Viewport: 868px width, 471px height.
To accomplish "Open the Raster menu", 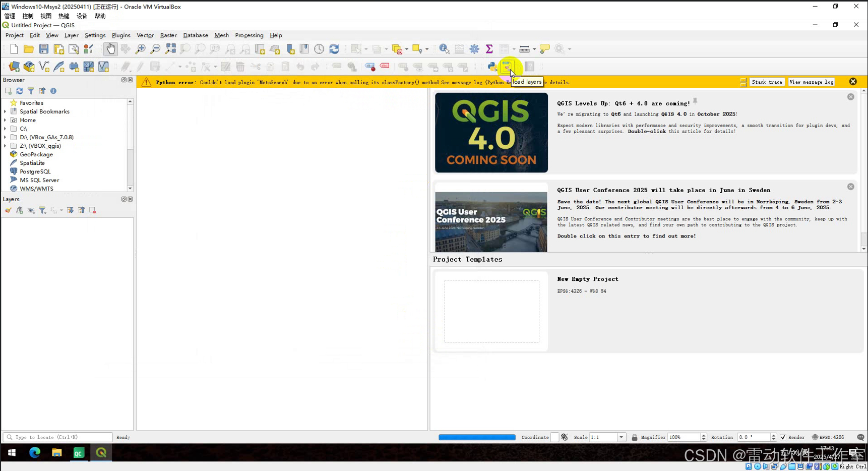I will coord(168,35).
